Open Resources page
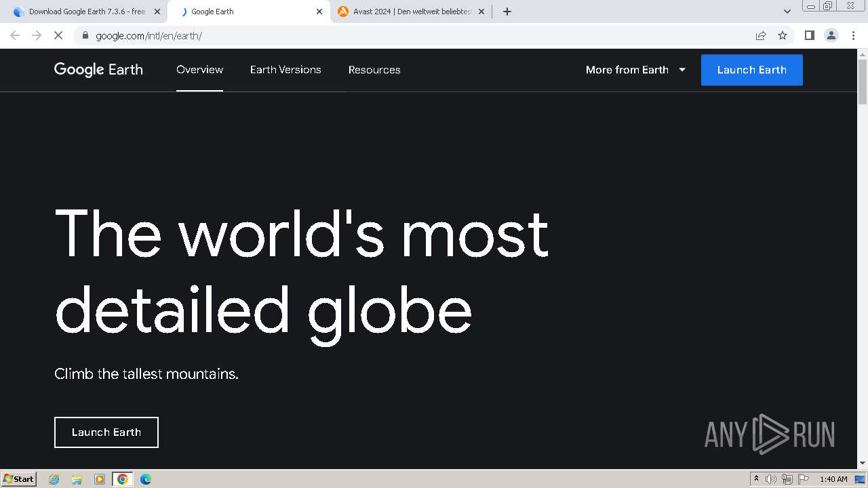The height and width of the screenshot is (488, 868). pos(374,70)
